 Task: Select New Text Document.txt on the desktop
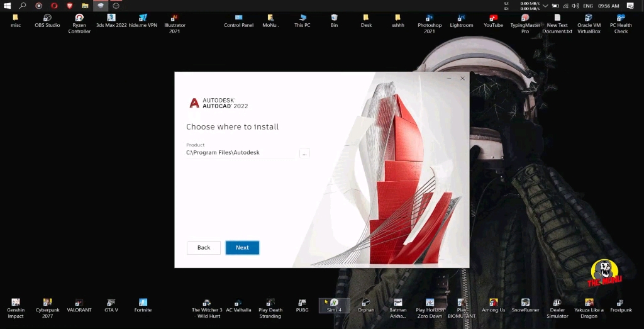[557, 24]
